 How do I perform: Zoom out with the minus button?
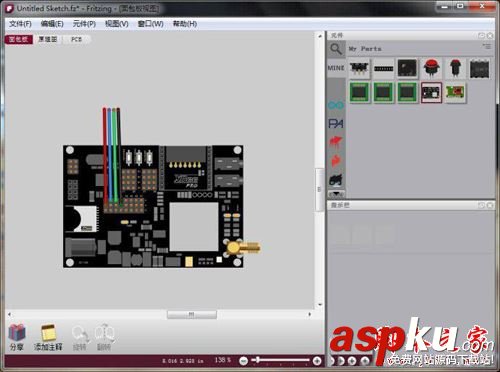click(244, 360)
